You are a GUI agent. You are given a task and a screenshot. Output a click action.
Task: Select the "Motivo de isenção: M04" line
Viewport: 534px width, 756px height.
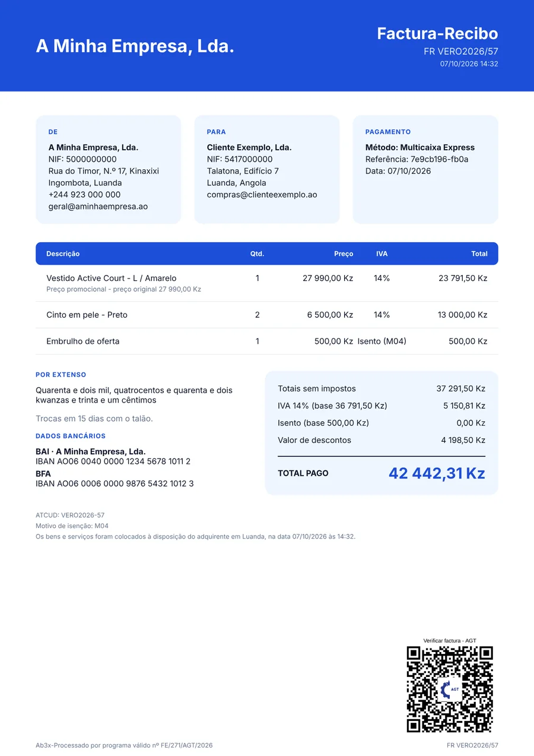(72, 526)
